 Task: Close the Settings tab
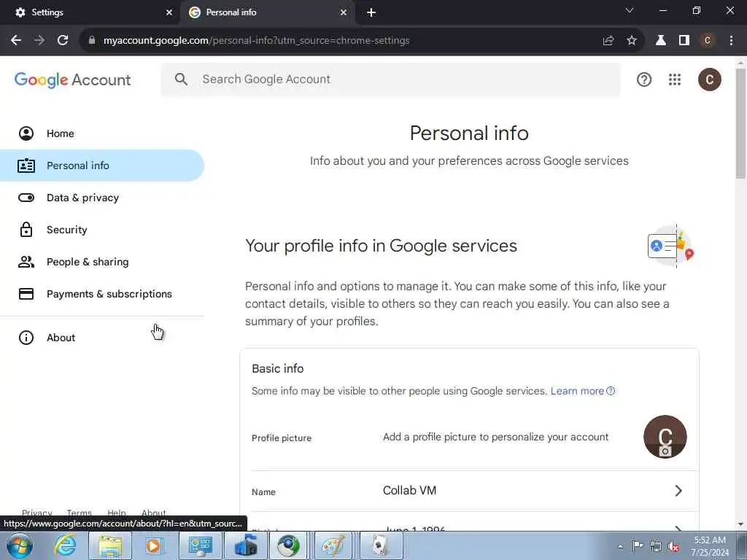[169, 12]
